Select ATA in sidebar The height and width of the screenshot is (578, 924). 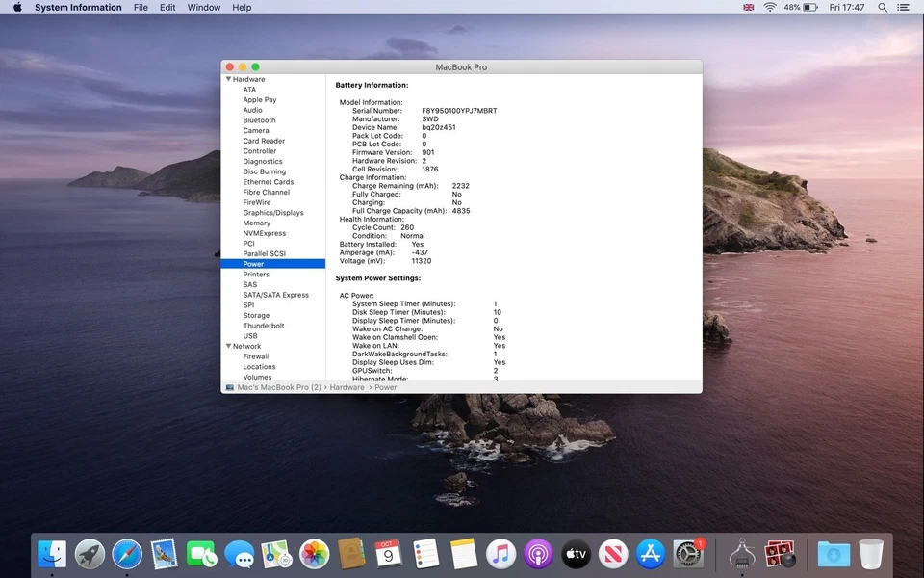point(249,90)
